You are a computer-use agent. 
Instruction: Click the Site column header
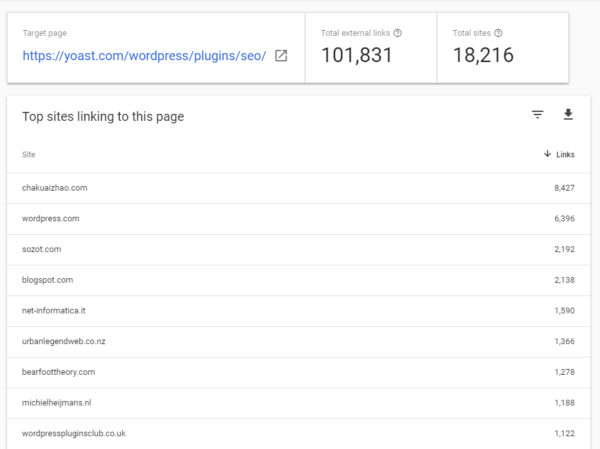click(29, 155)
